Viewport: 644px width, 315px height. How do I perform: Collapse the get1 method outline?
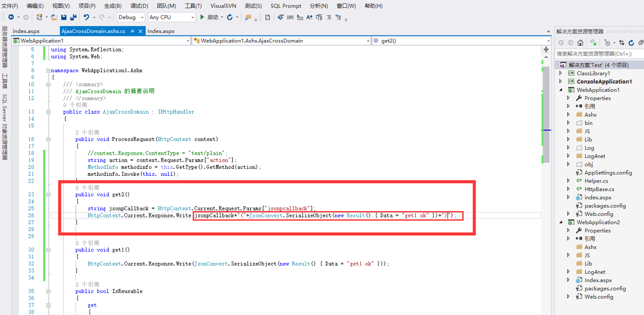click(x=48, y=250)
